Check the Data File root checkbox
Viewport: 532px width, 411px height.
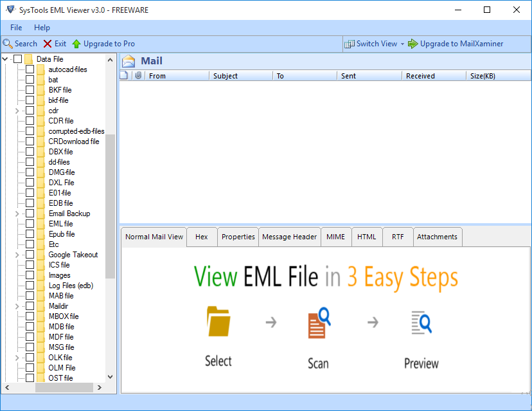click(17, 59)
